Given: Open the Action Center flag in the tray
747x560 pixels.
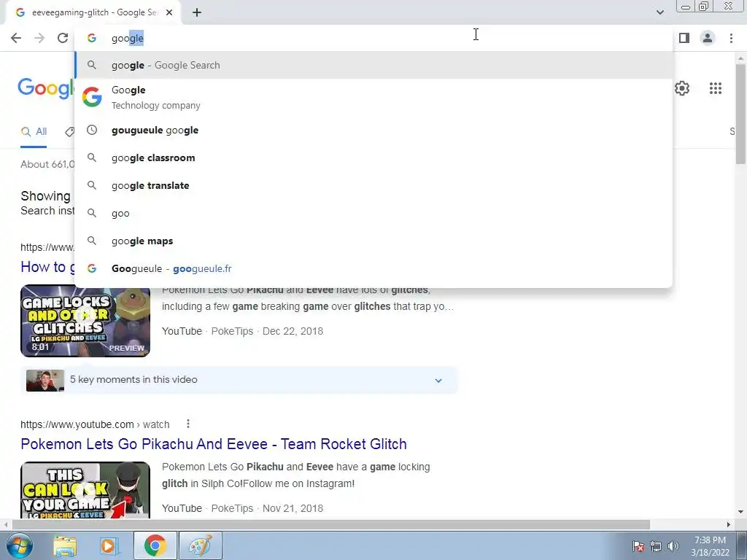Looking at the screenshot, I should click(x=638, y=546).
